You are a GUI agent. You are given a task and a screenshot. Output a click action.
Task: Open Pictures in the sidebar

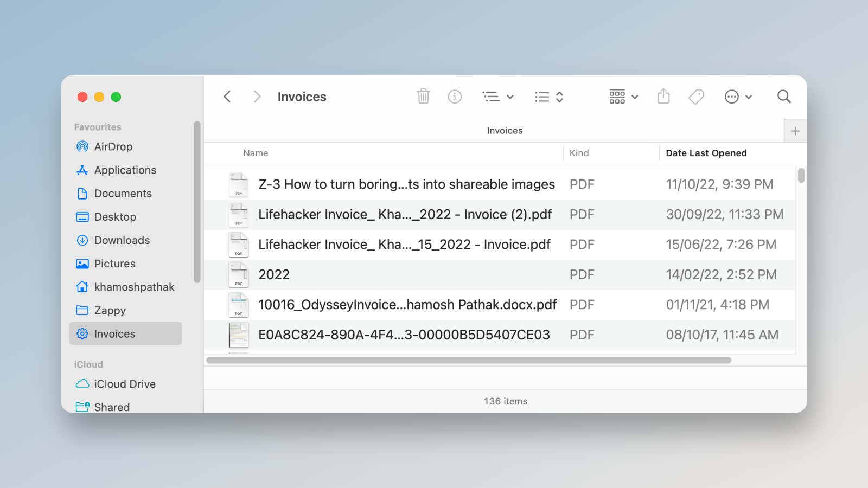[125, 263]
